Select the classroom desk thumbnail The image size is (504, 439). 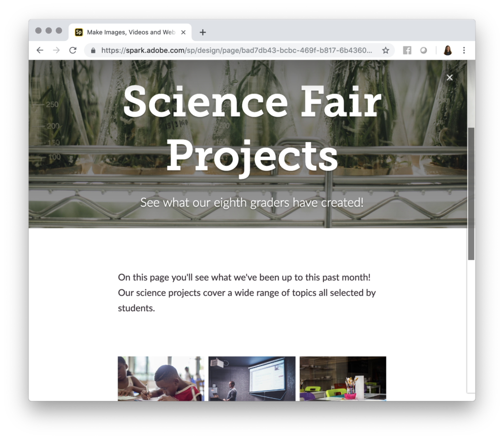pyautogui.click(x=343, y=379)
